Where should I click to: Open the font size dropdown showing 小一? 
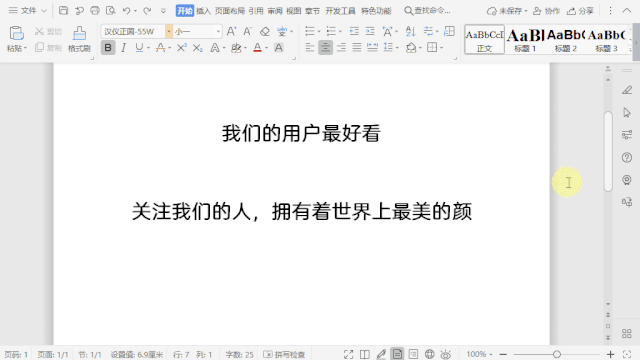coord(218,31)
